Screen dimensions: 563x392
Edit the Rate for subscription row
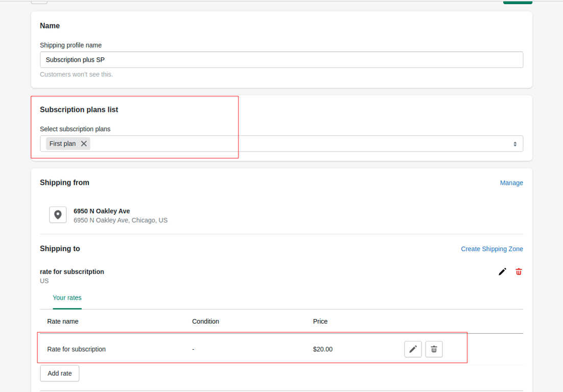[413, 349]
